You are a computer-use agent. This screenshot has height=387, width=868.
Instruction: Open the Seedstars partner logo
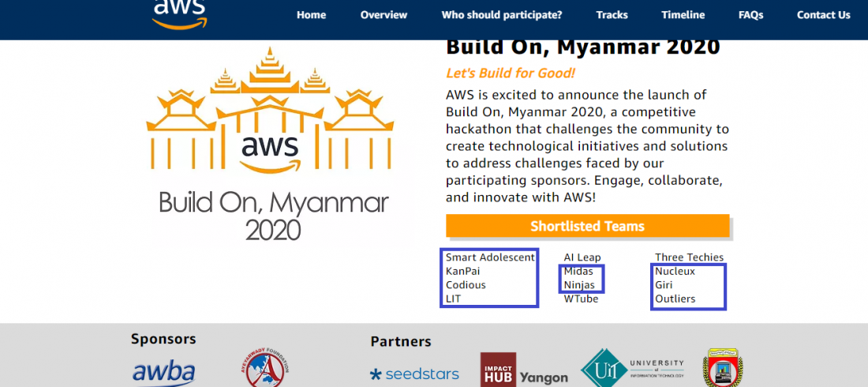click(x=414, y=374)
